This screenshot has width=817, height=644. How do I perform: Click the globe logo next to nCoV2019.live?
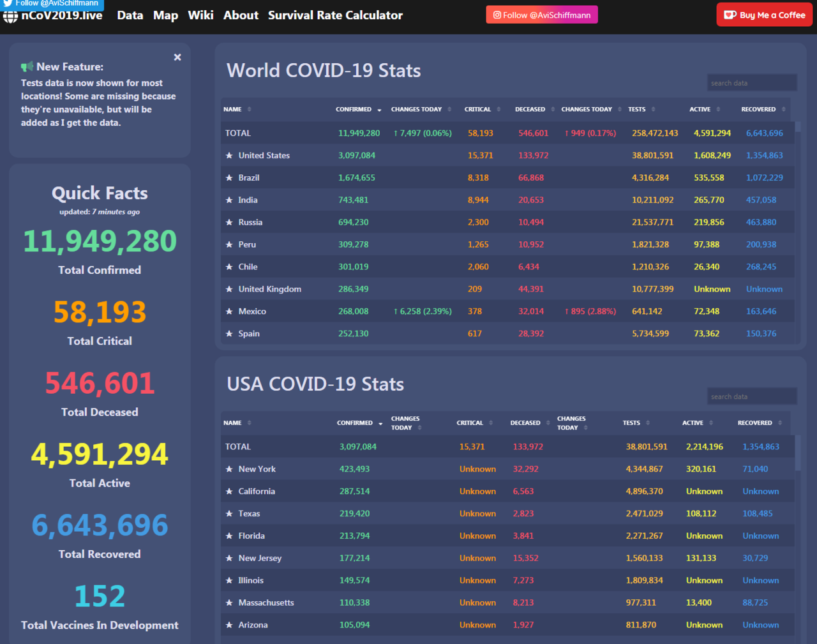(x=10, y=17)
